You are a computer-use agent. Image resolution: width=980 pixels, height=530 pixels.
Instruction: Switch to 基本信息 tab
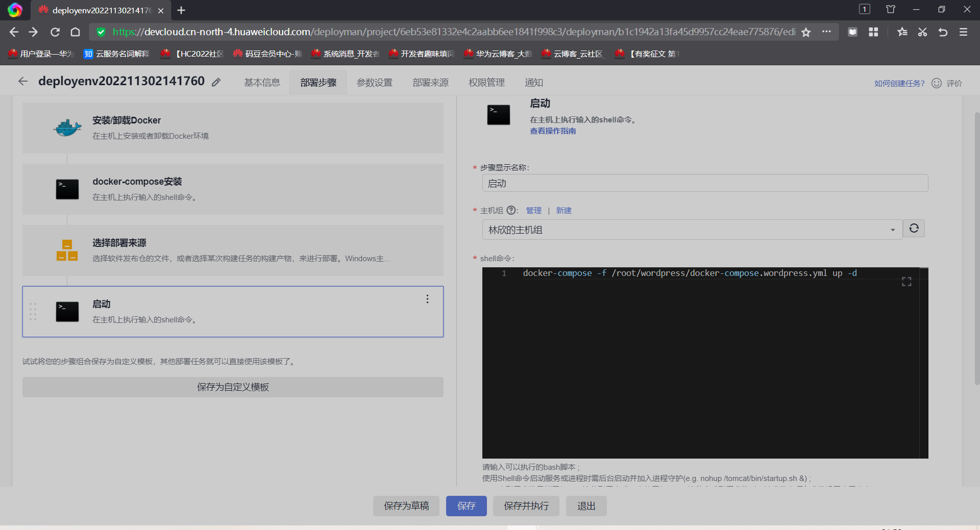(262, 83)
